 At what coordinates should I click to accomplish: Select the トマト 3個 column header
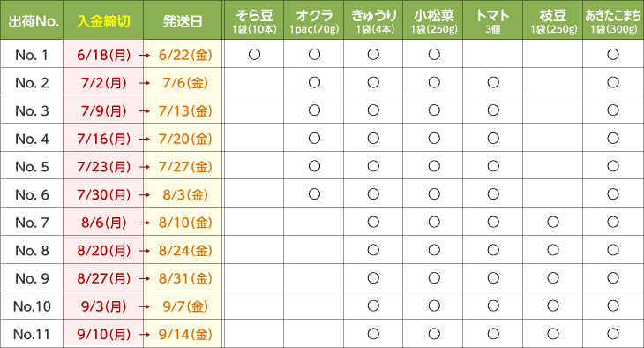click(493, 20)
